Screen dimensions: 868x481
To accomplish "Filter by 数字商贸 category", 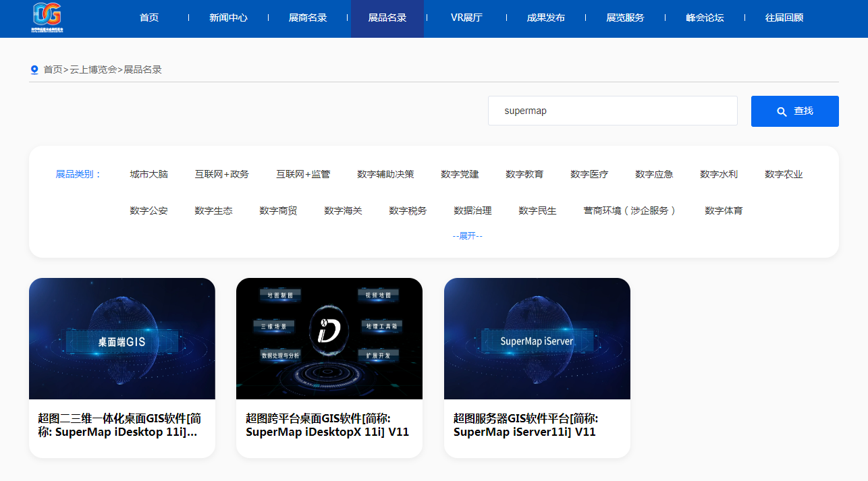I will (x=278, y=210).
